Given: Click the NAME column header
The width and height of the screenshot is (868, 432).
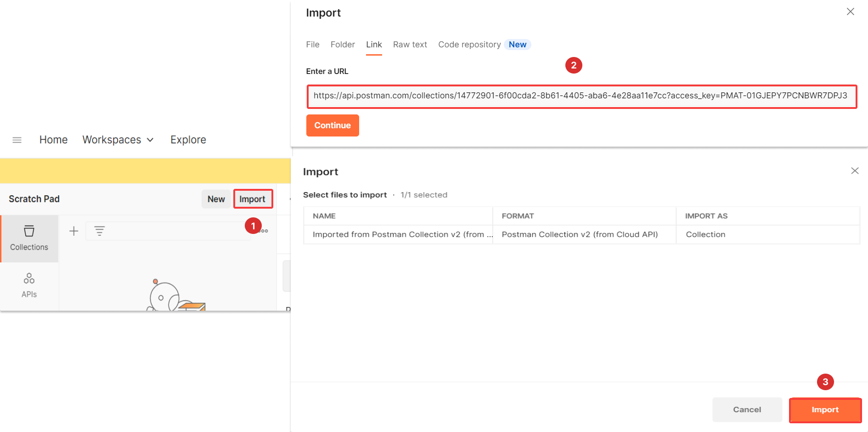Looking at the screenshot, I should [x=324, y=216].
